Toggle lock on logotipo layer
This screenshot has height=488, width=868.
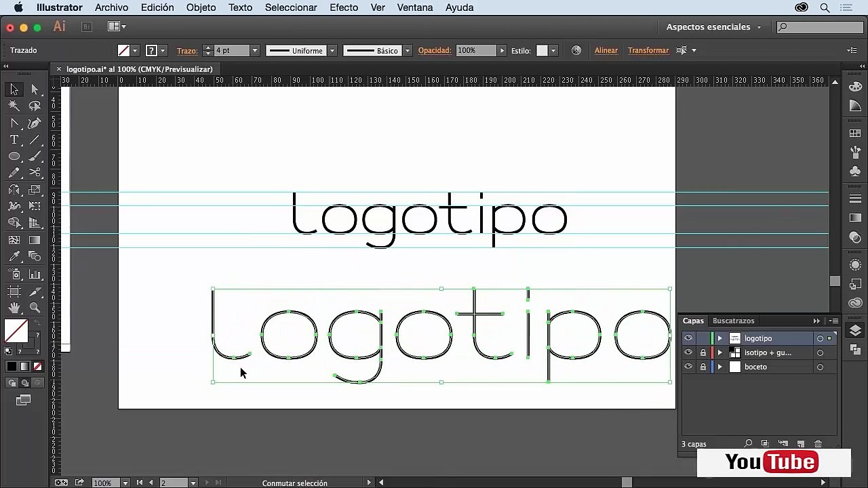(703, 338)
